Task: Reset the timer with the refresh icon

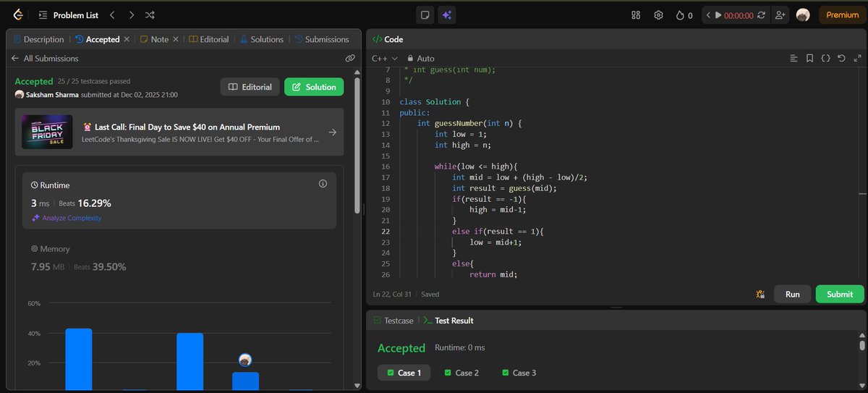Action: pos(761,15)
